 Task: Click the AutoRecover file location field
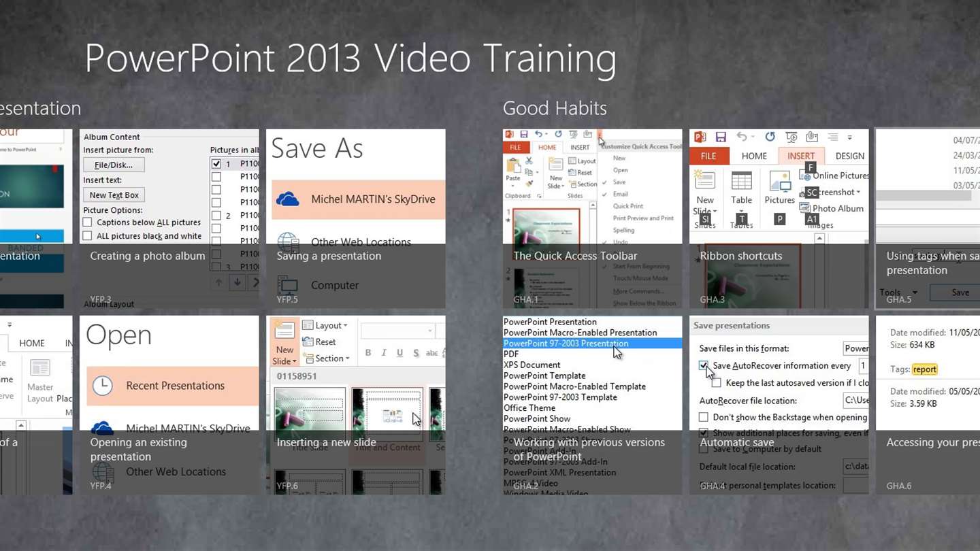(x=855, y=401)
